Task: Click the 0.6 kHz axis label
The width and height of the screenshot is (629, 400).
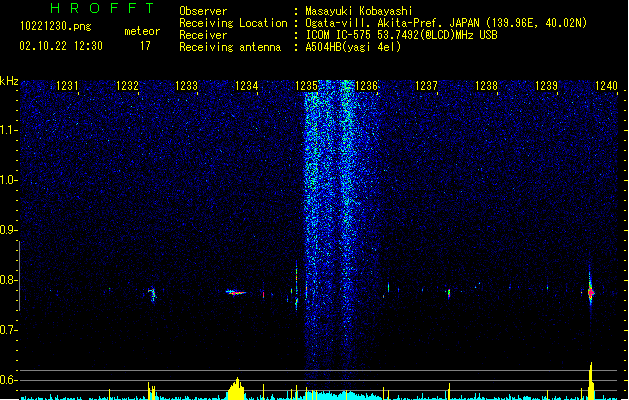Action: coord(9,380)
